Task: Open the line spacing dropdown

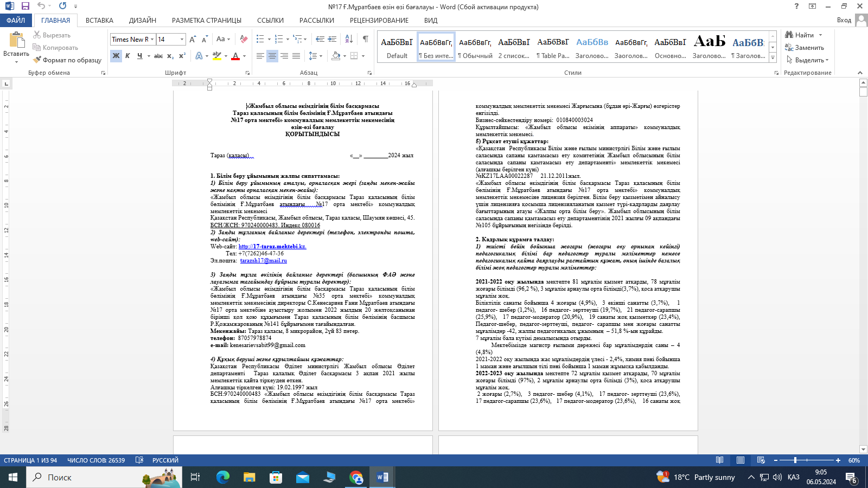Action: pyautogui.click(x=315, y=56)
